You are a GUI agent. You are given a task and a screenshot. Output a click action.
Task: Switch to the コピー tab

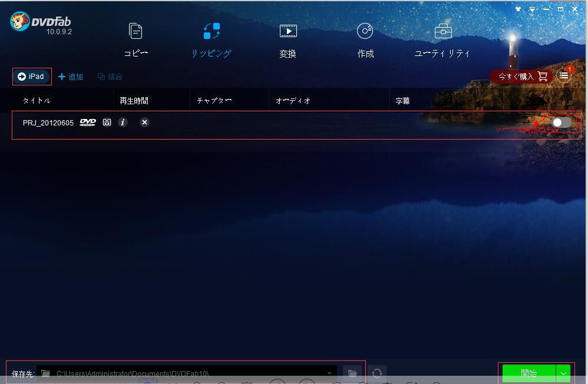pos(136,38)
